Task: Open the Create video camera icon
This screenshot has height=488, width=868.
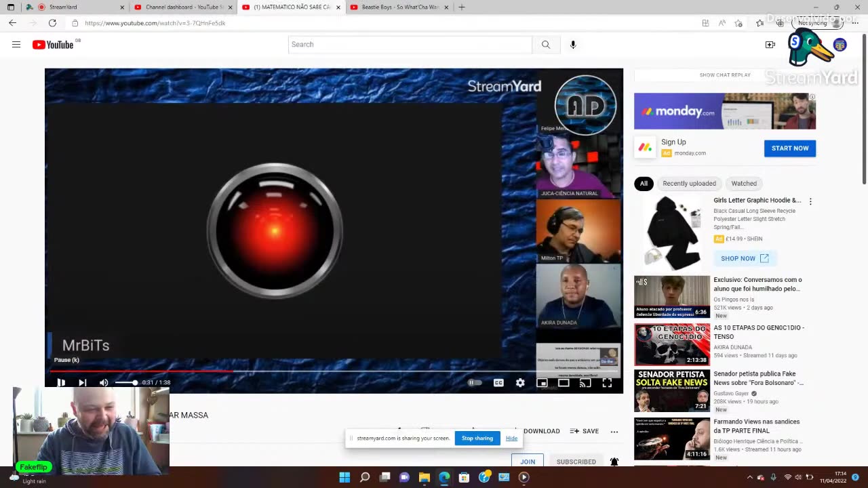Action: pos(770,45)
